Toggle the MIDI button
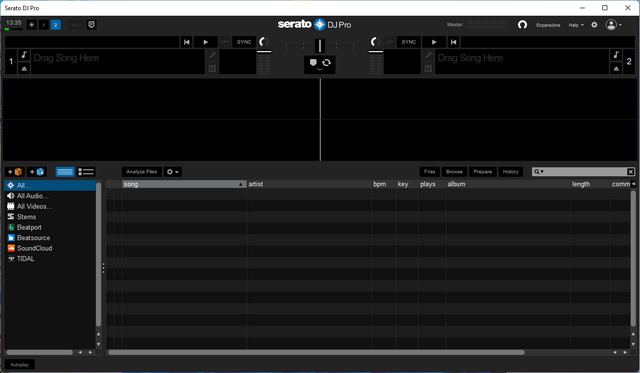This screenshot has width=640, height=373. click(76, 25)
